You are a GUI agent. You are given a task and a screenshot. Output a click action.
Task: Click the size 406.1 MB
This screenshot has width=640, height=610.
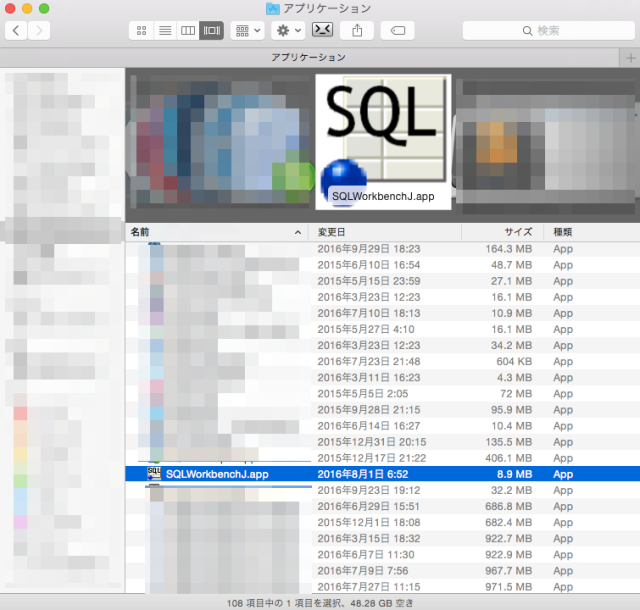[x=509, y=458]
